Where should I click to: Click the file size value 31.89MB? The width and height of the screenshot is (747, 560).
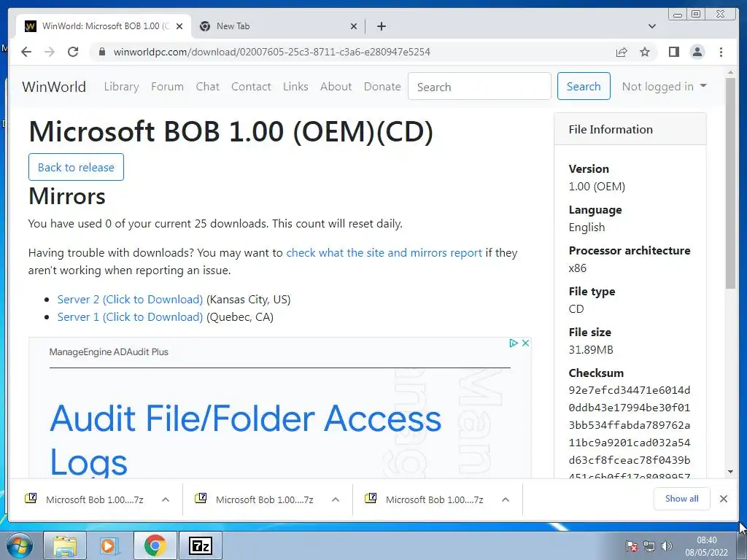pyautogui.click(x=591, y=349)
